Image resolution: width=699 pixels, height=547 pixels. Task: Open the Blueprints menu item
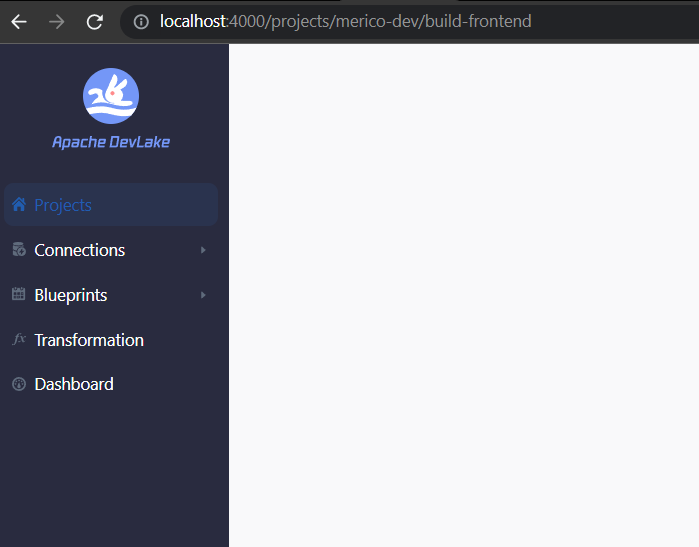[111, 295]
